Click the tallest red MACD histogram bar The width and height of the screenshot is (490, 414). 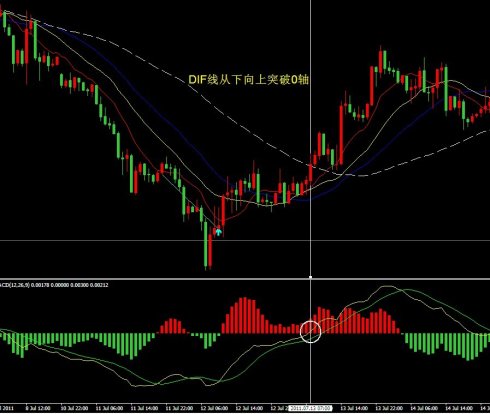[x=245, y=315]
